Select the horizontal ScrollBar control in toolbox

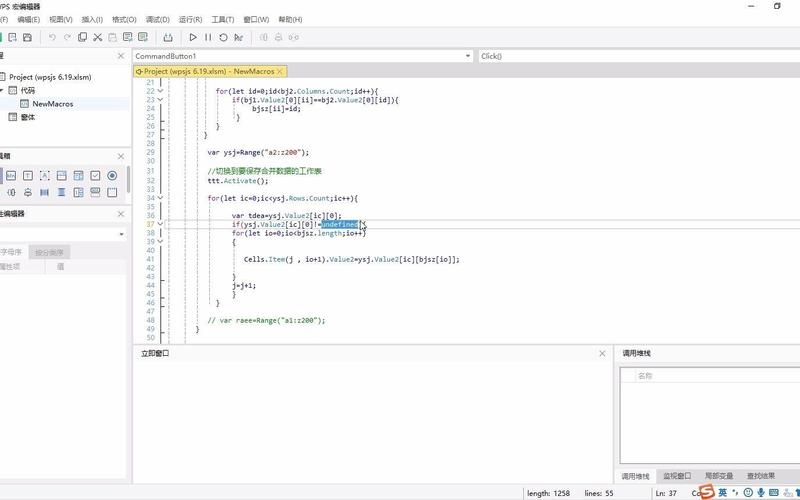tap(44, 192)
